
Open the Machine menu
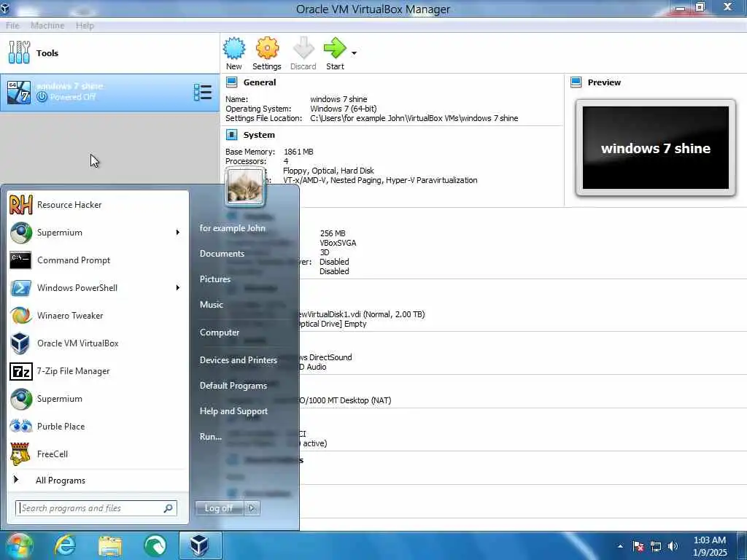[x=47, y=26]
